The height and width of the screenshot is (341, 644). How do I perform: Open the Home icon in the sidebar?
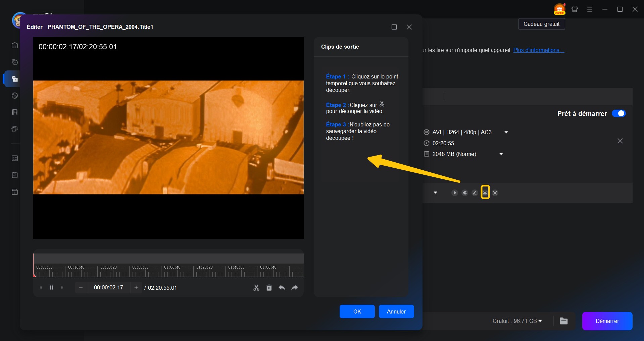click(x=15, y=45)
